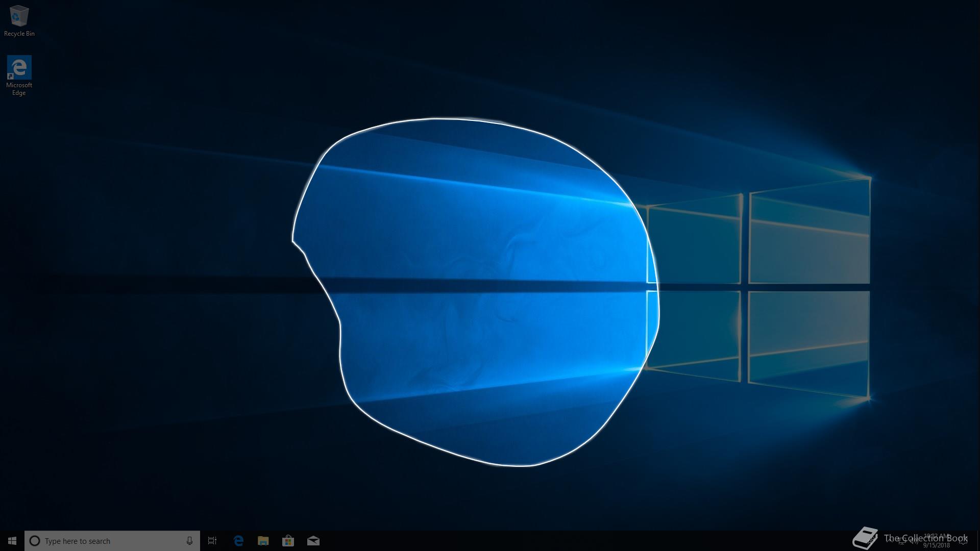Viewport: 980px width, 551px height.
Task: Open Microsoft Store from the taskbar
Action: pyautogui.click(x=288, y=541)
